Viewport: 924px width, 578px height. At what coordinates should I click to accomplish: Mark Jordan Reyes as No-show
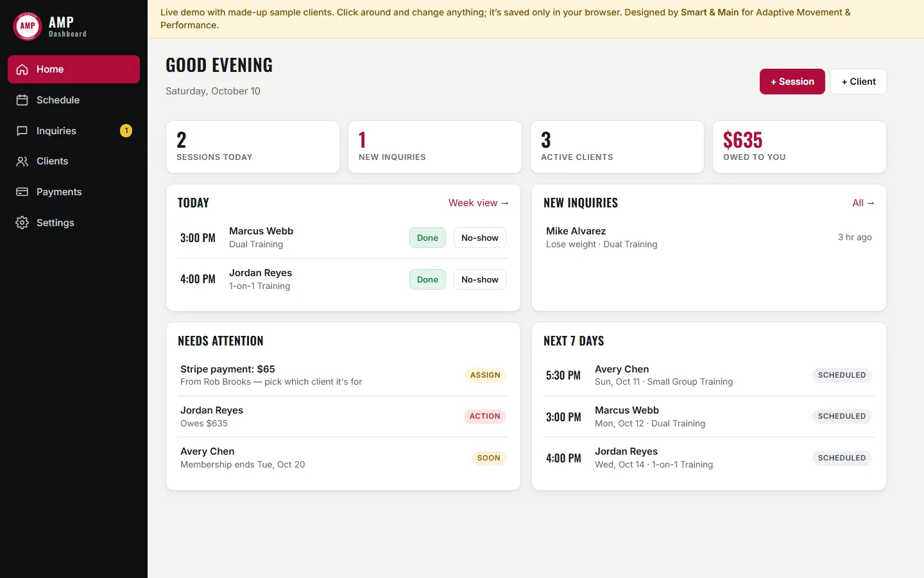[480, 279]
